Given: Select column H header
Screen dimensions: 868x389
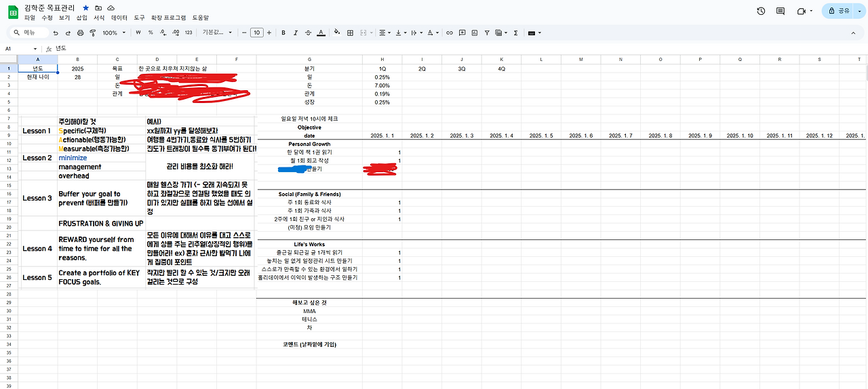Looking at the screenshot, I should [382, 60].
